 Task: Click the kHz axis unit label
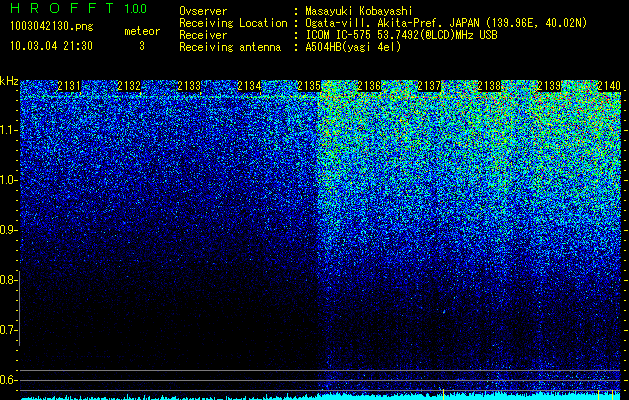tap(9, 81)
